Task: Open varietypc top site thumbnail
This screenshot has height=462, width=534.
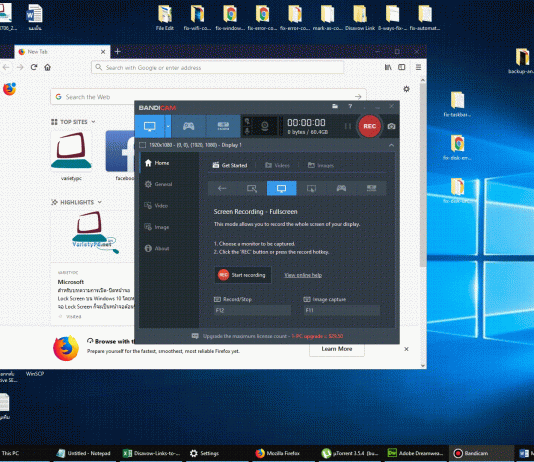Action: coord(71,152)
